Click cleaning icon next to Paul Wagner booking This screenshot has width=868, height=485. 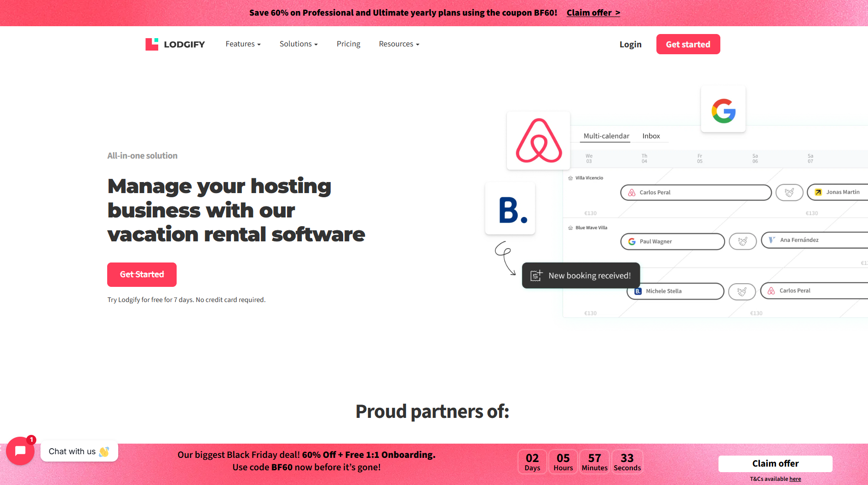point(742,241)
